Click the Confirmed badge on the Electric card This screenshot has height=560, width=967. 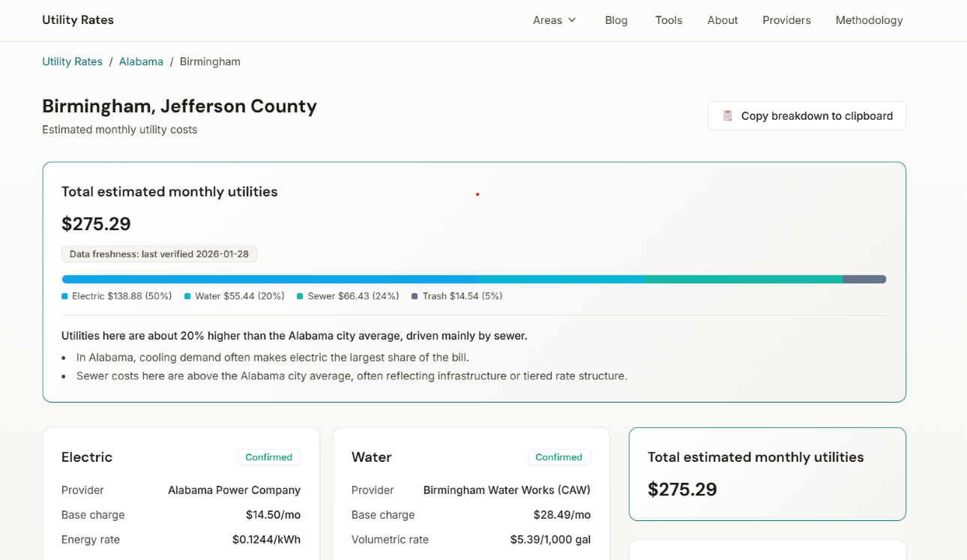[269, 457]
